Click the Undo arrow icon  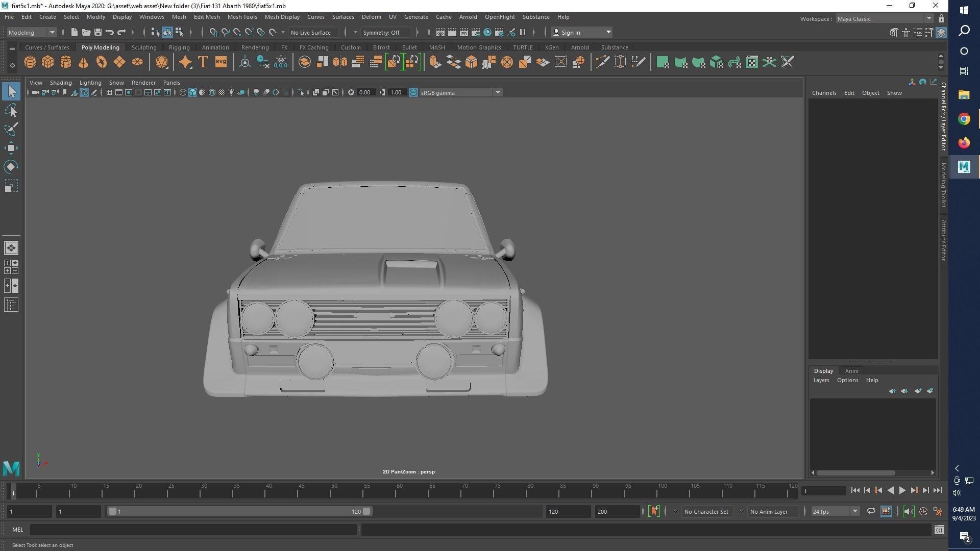[110, 32]
